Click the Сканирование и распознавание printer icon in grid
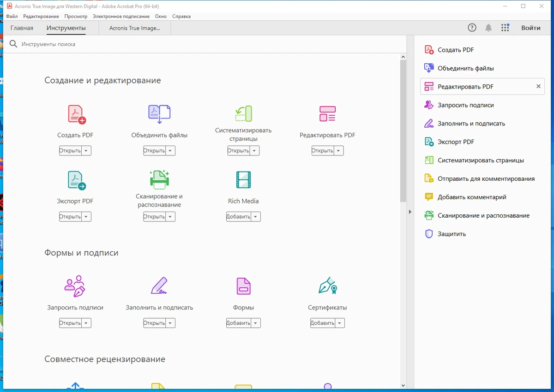This screenshot has width=554, height=392. [159, 179]
